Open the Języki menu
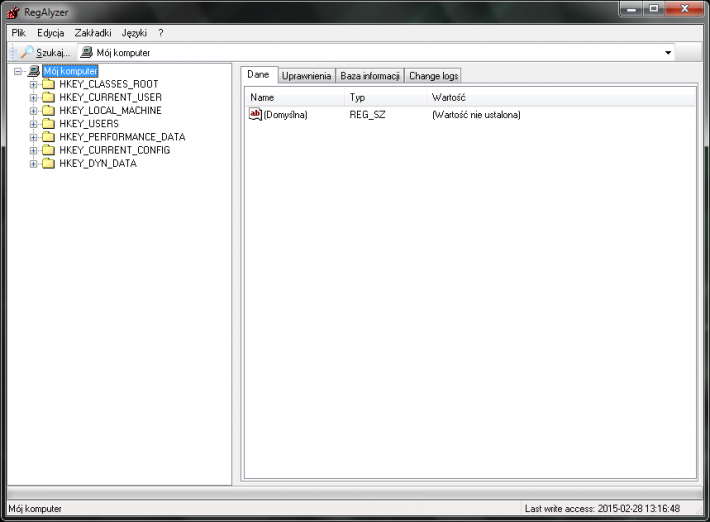The width and height of the screenshot is (710, 522). pos(134,33)
